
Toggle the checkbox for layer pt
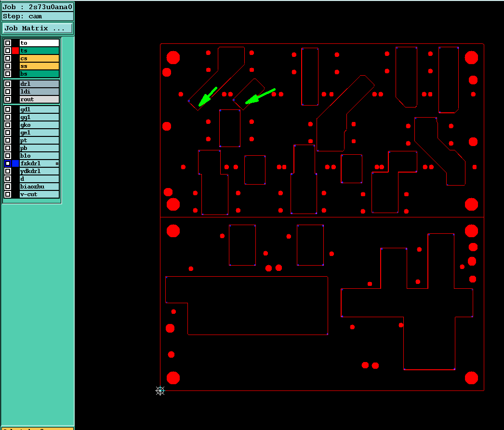pyautogui.click(x=8, y=140)
